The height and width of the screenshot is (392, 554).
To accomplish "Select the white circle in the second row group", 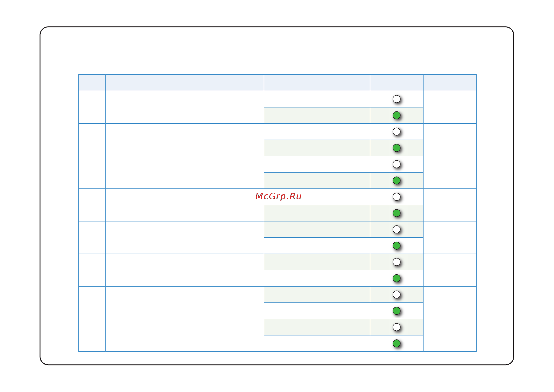I will point(397,131).
